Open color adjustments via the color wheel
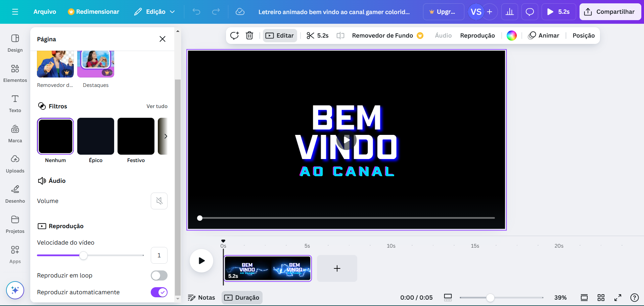The image size is (644, 306). (x=511, y=35)
